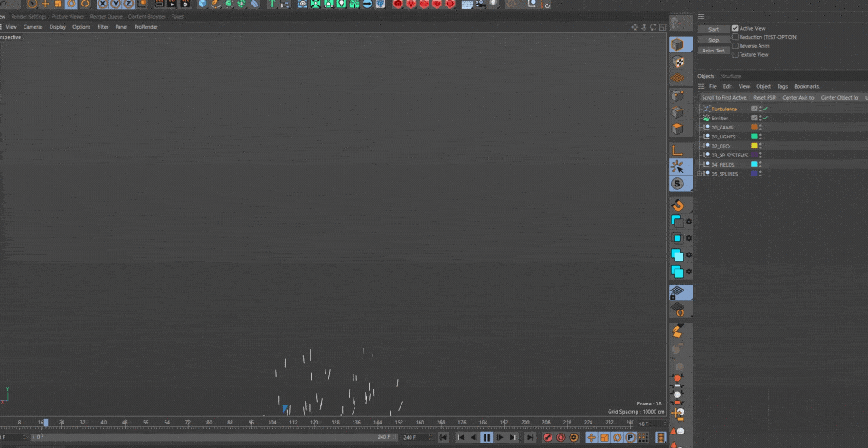Select the 03_XP SYSTEMS group
The height and width of the screenshot is (448, 868).
click(x=729, y=156)
